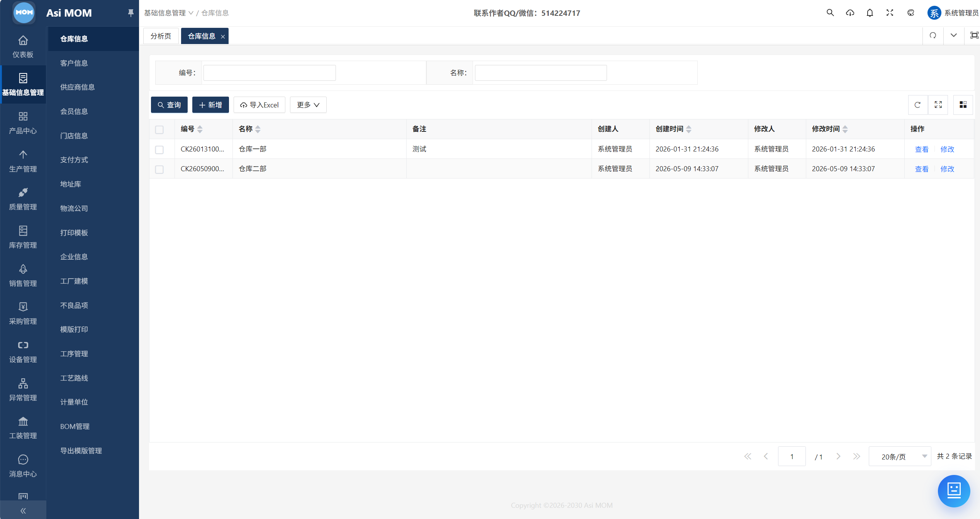Screen dimensions: 980x519
Task: Select 基础信息管理 module in the sidebar
Action: coord(23,84)
